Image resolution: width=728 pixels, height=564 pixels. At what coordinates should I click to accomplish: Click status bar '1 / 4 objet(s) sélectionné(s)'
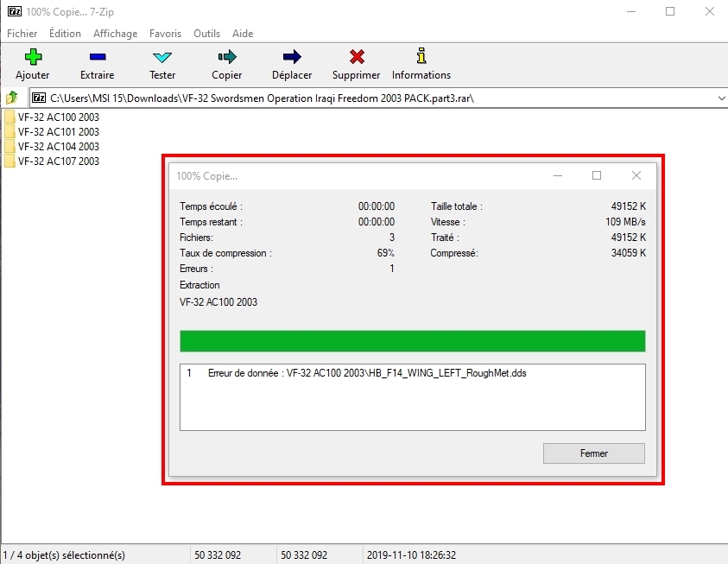pos(64,554)
